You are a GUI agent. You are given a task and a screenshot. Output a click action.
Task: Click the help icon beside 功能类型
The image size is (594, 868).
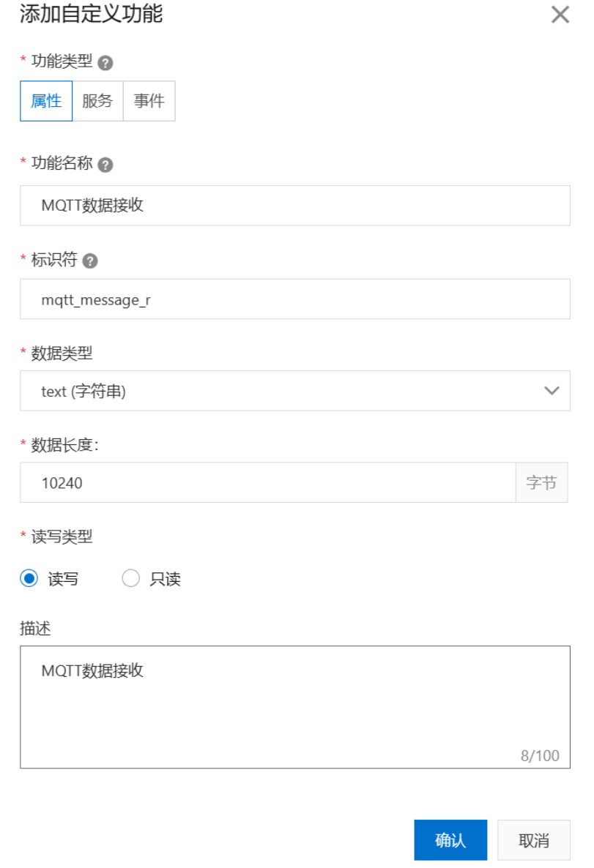pyautogui.click(x=105, y=62)
